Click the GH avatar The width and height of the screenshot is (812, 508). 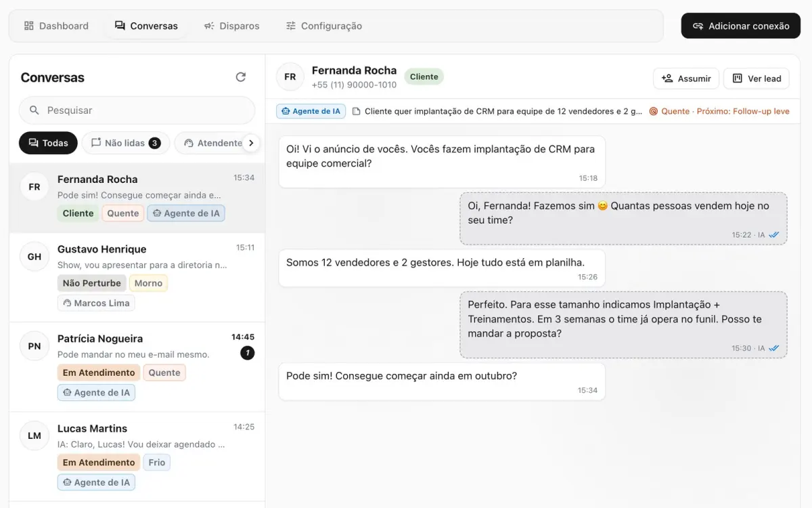[35, 257]
